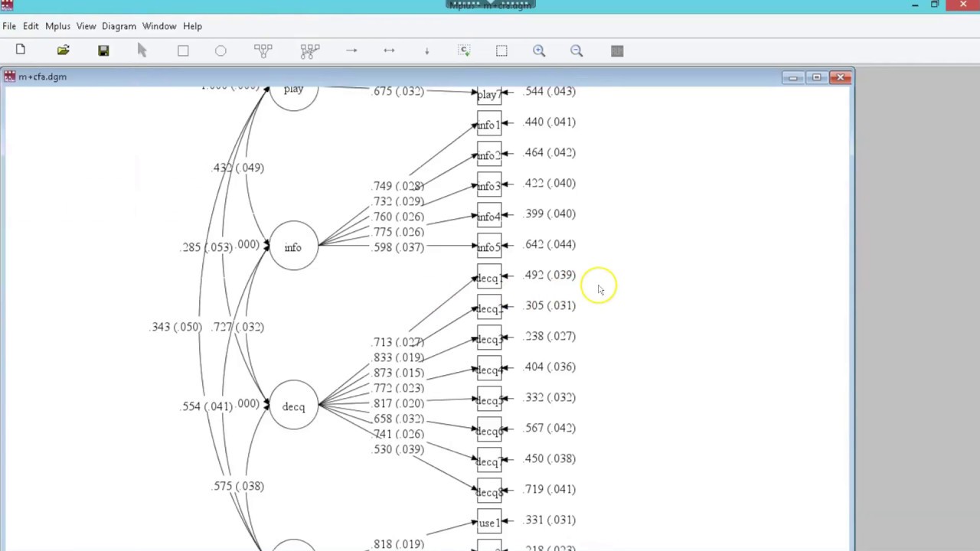980x551 pixels.
Task: Click the correlation value .727 (.032)
Action: pos(238,327)
